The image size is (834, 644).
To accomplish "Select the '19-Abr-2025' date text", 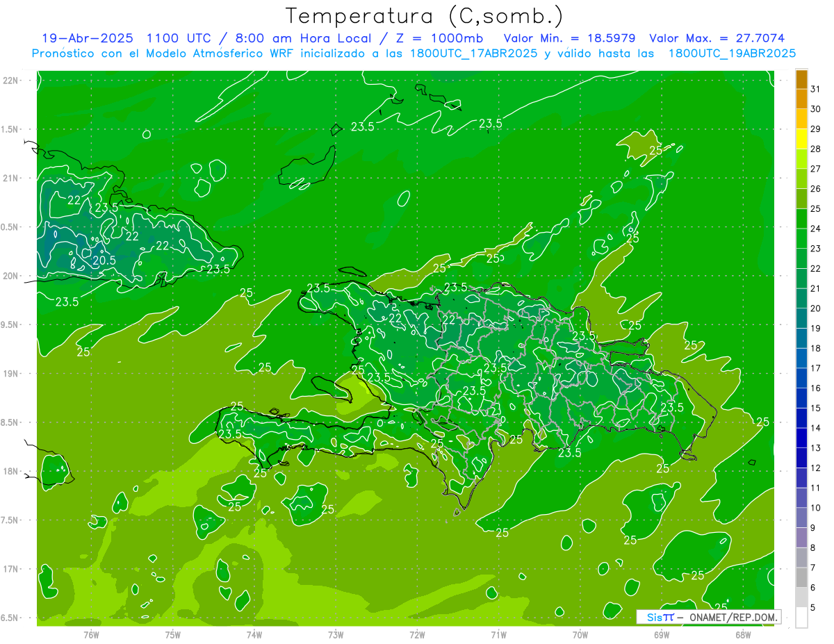I will click(88, 38).
